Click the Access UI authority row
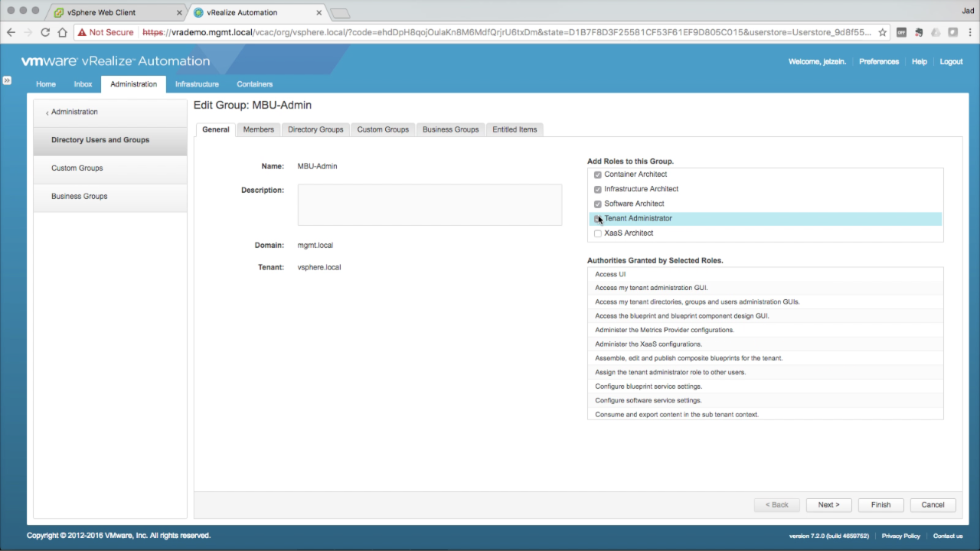 (766, 274)
